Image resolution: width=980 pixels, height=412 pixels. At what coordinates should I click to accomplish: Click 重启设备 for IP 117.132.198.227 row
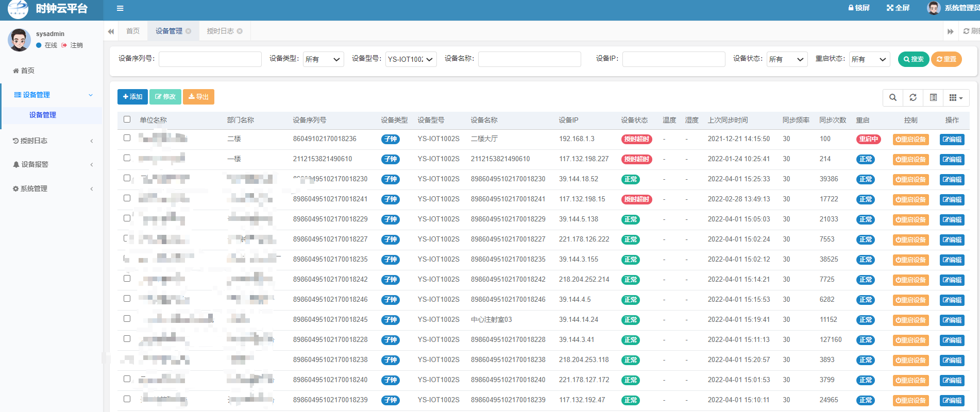pyautogui.click(x=910, y=160)
